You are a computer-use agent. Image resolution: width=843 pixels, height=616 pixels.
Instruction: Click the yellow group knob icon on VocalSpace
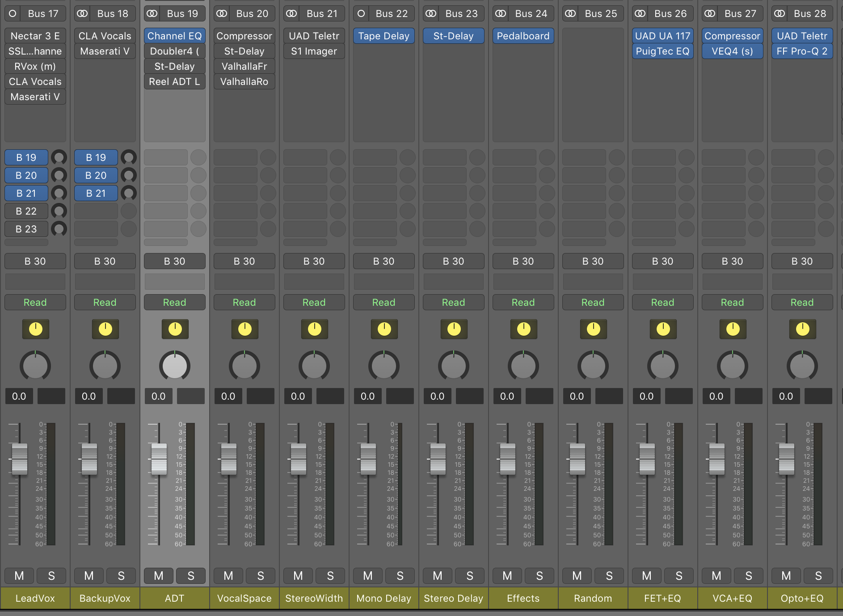click(244, 329)
